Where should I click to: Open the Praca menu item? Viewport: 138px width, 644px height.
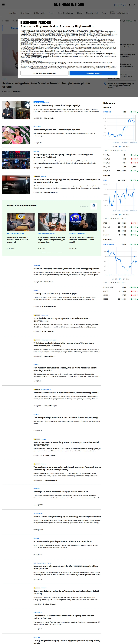(104, 13)
